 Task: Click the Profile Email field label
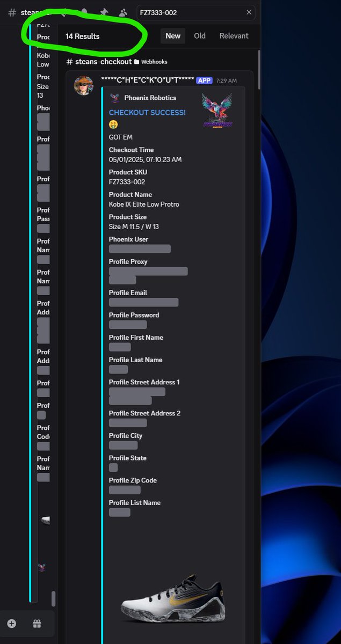(x=128, y=293)
